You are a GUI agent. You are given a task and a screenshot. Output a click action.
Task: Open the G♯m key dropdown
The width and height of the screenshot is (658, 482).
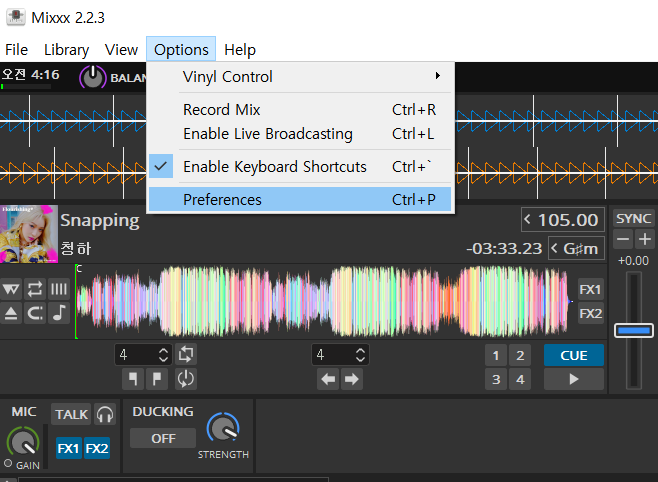576,248
